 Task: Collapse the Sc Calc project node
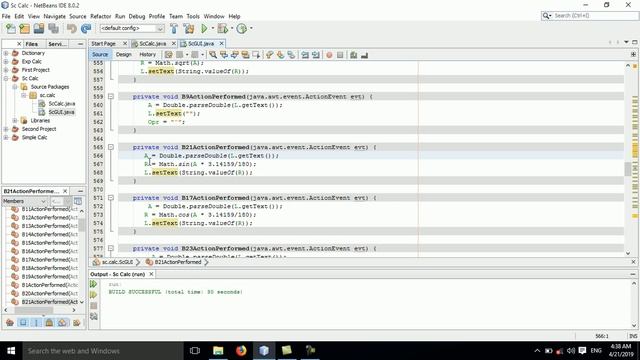click(6, 78)
